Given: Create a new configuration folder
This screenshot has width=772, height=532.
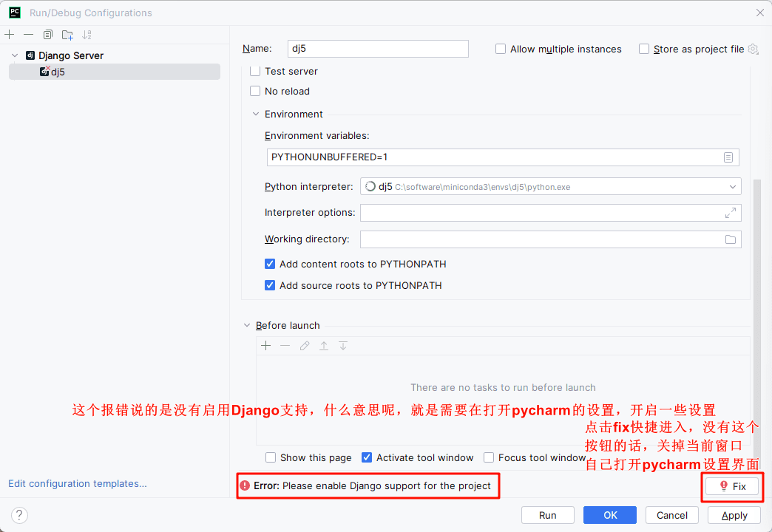Looking at the screenshot, I should [67, 35].
